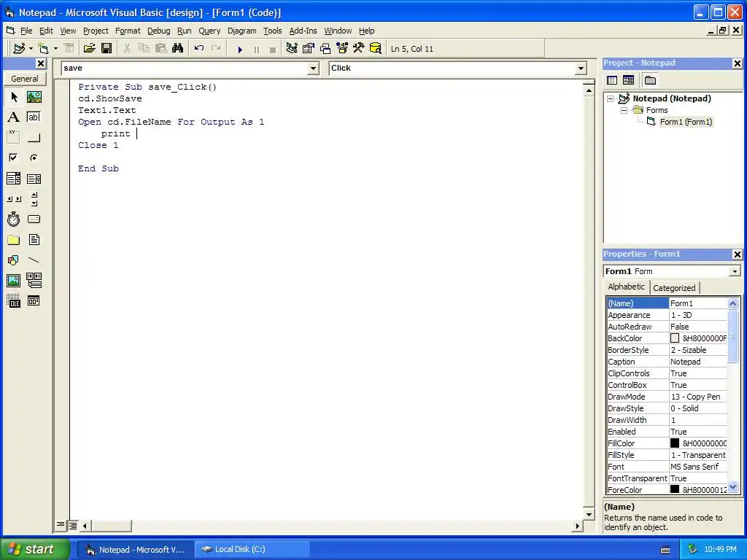Image resolution: width=747 pixels, height=560 pixels.
Task: Click View Object in Project panel
Action: point(628,80)
